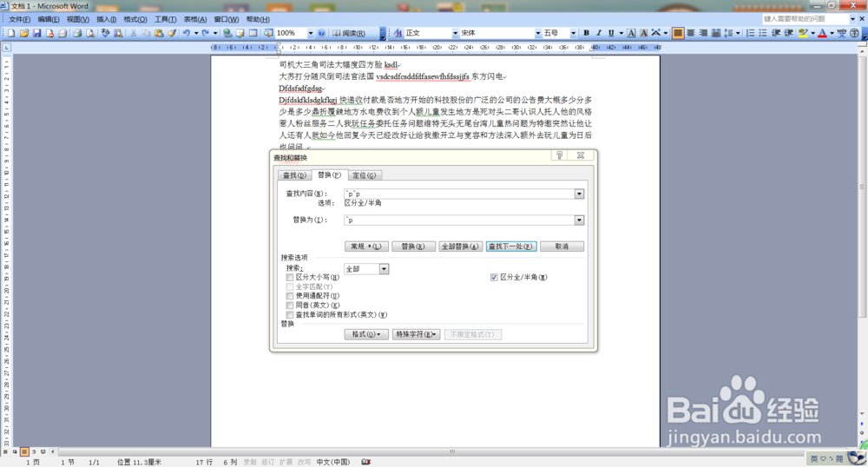Screen dimensions: 868x467
Task: Switch to the 查找 tab
Action: click(294, 175)
